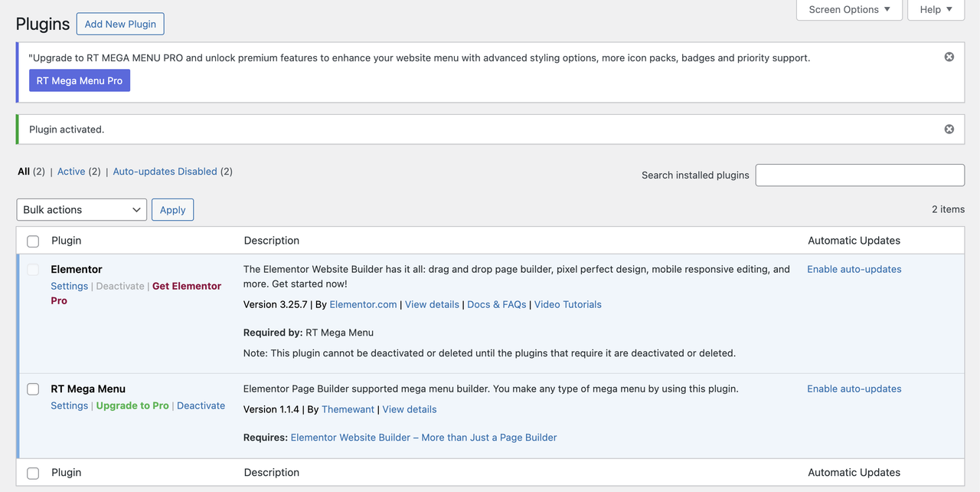The width and height of the screenshot is (980, 492).
Task: Show All plugins filter
Action: (24, 172)
